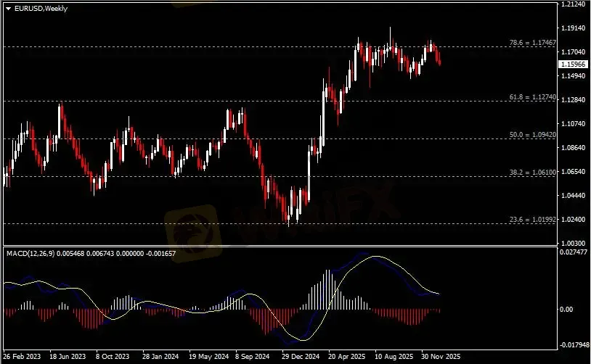Click 1.10740 on the price axis
Viewport: 591px width, 364px height.
click(x=573, y=124)
